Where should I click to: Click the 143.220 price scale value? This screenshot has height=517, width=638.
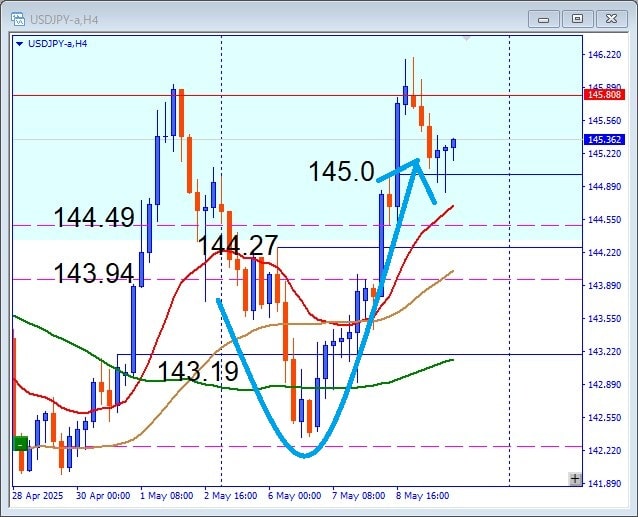(605, 351)
